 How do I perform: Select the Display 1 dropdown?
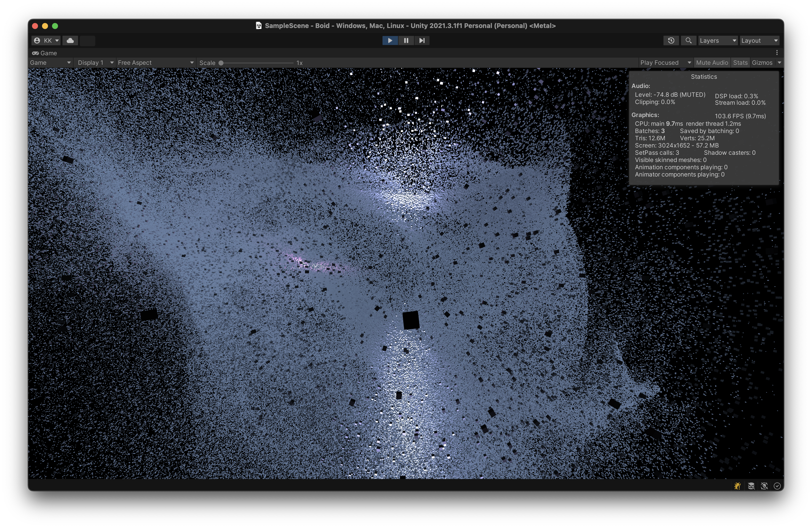pos(92,62)
